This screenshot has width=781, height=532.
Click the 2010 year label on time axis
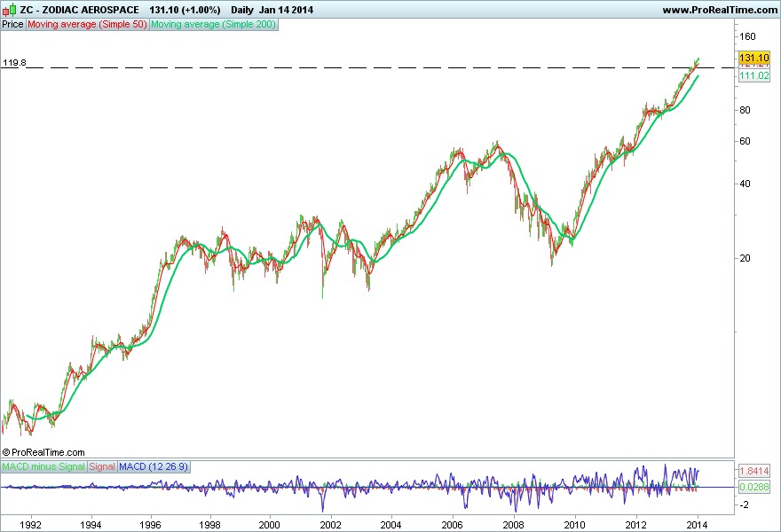[x=575, y=525]
